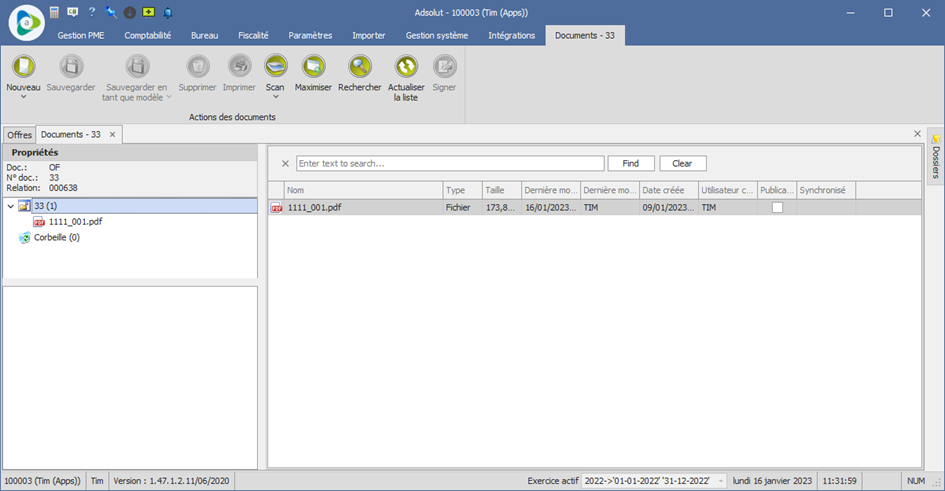
Task: Click the Corbeille recycle bin icon
Action: (24, 238)
